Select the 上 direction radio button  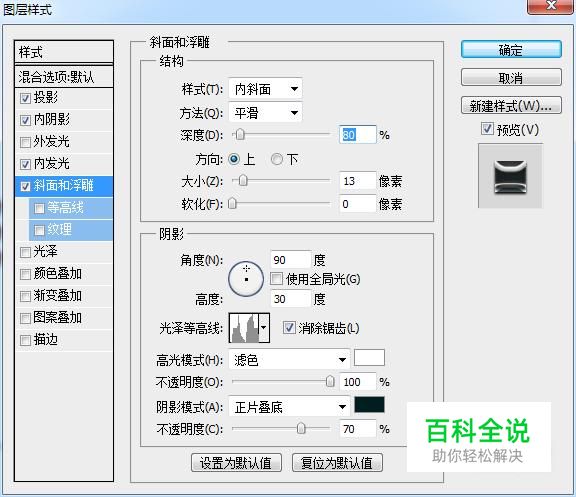pyautogui.click(x=234, y=159)
